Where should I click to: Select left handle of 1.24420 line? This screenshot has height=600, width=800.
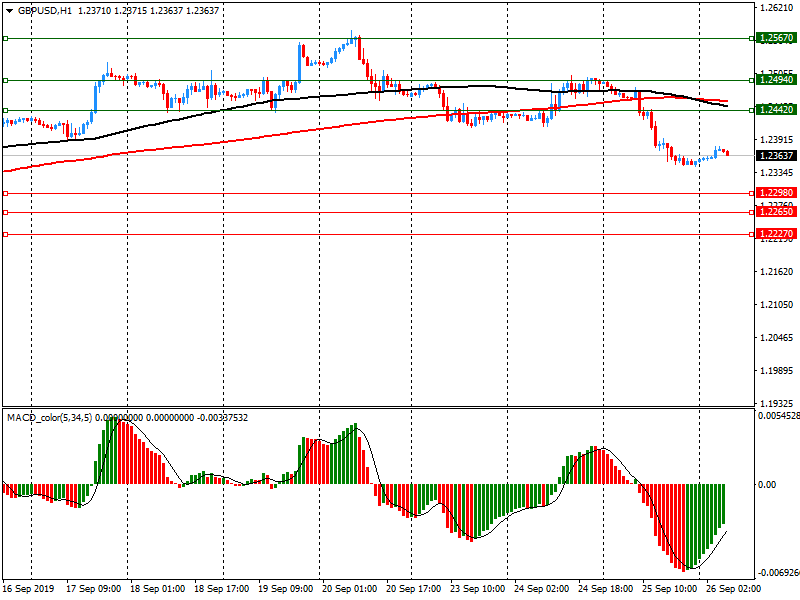click(x=5, y=110)
